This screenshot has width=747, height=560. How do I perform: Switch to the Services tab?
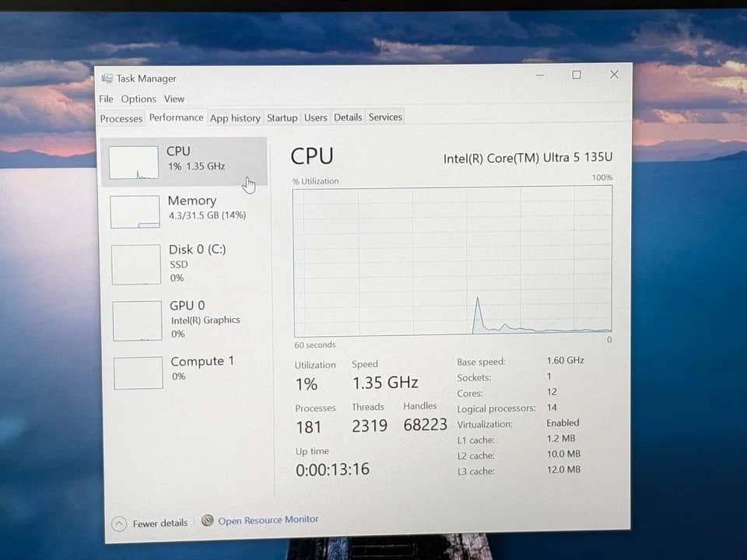(385, 117)
